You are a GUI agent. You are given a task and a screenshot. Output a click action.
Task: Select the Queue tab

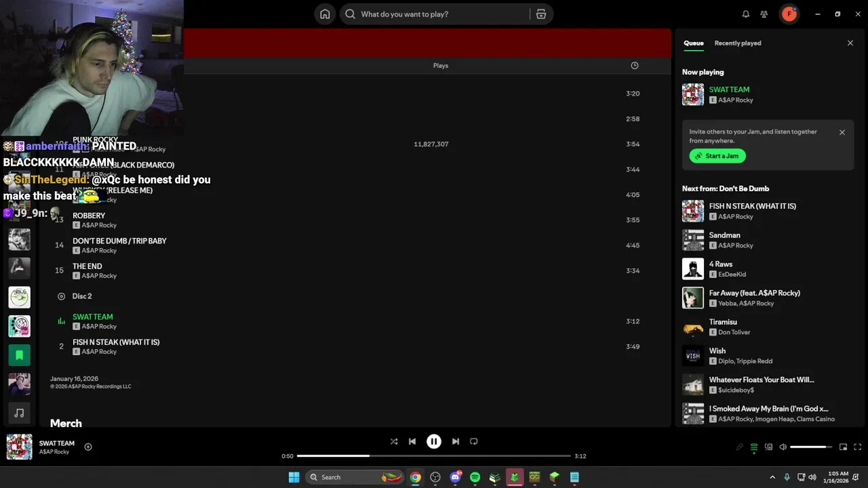pyautogui.click(x=693, y=43)
